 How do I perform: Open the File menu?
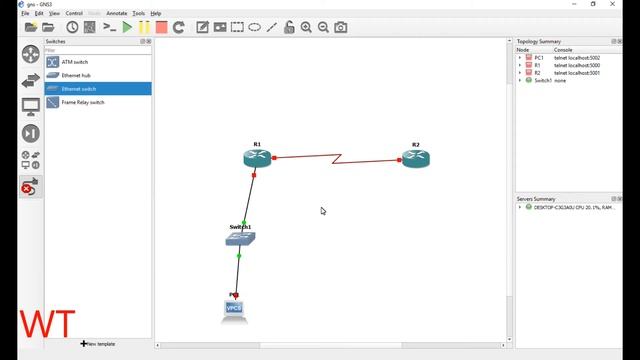25,13
